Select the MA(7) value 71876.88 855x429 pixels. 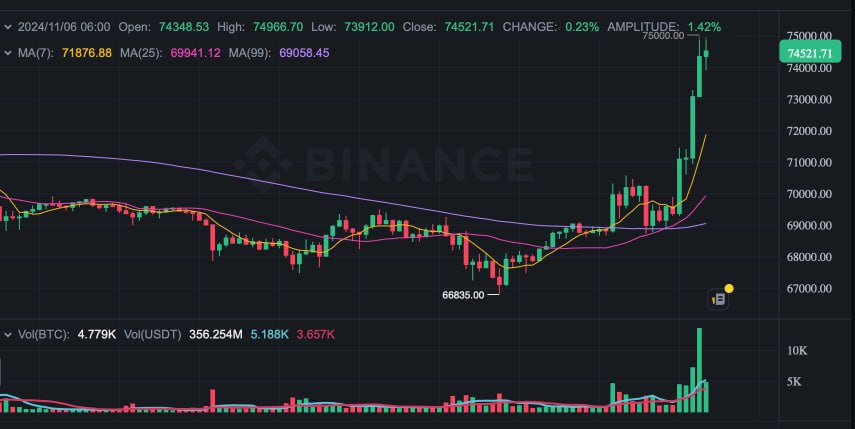pos(85,52)
